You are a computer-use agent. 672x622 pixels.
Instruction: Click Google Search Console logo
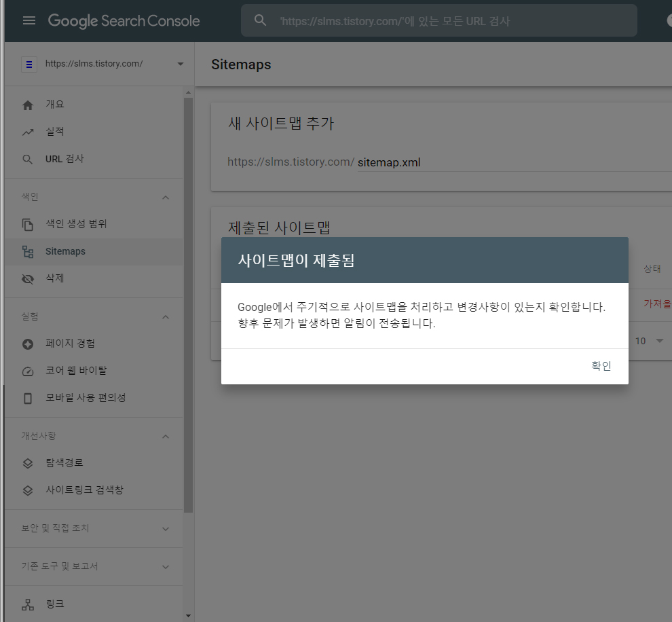pos(124,20)
